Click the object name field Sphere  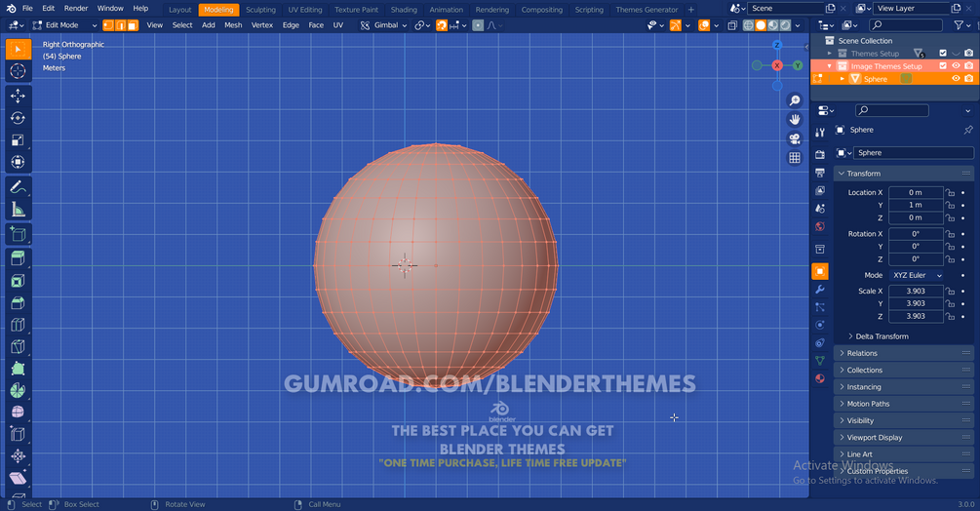click(x=914, y=152)
